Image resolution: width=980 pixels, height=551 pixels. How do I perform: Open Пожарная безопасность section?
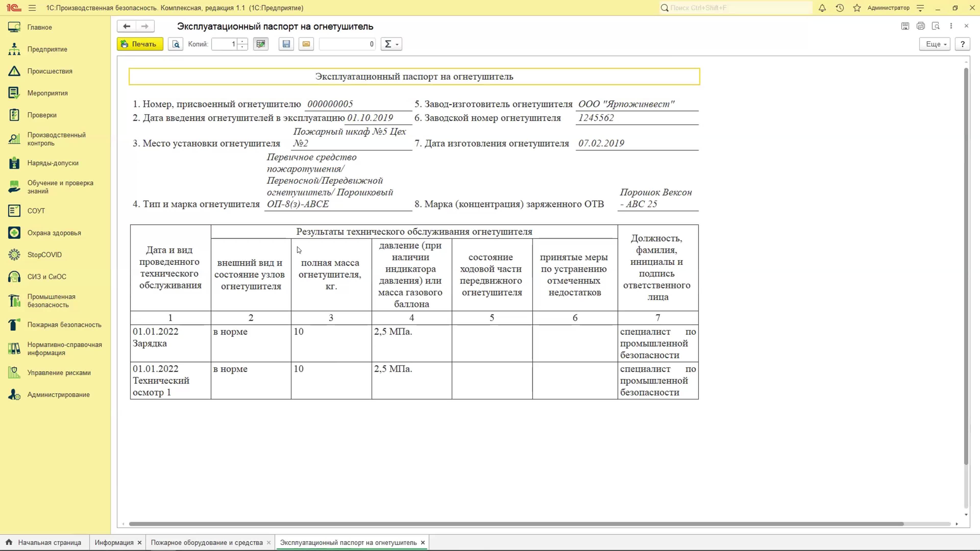[64, 325]
